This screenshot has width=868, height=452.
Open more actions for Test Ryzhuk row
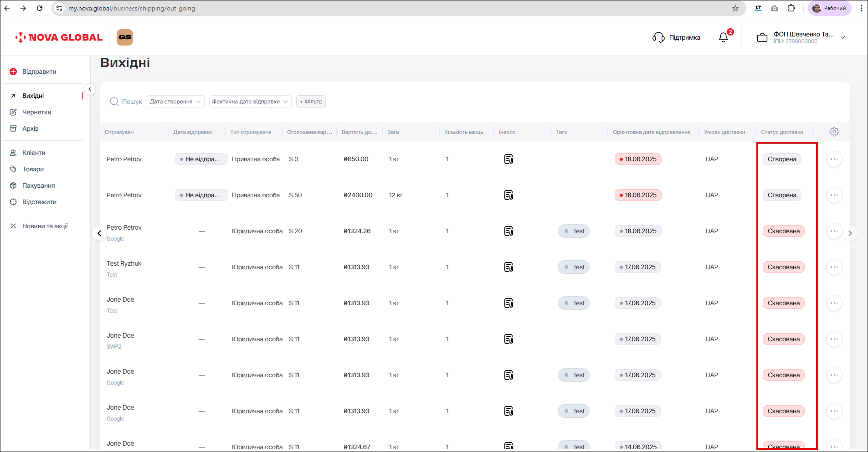(834, 267)
